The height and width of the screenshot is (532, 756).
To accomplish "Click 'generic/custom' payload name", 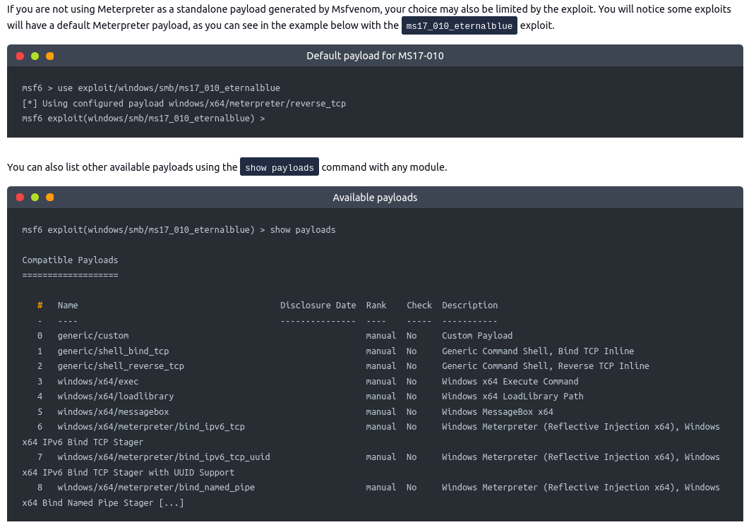I will pos(93,336).
